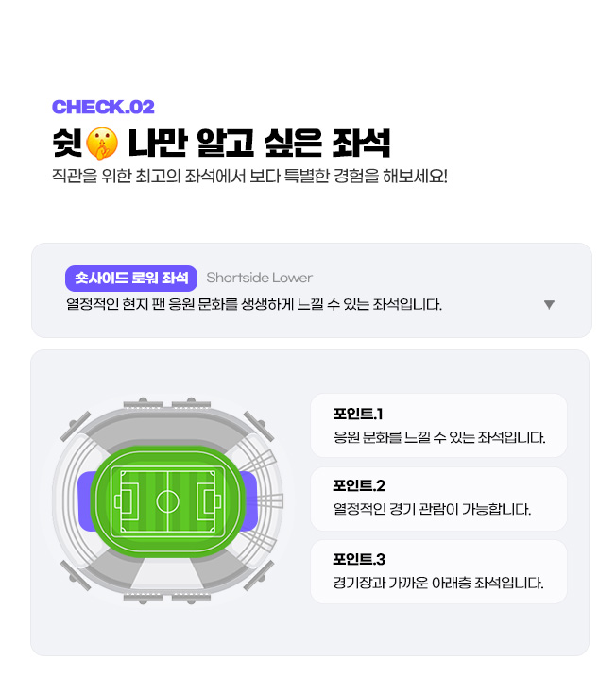The height and width of the screenshot is (677, 616).
Task: Click the Shortside Lower gray English label
Action: click(x=259, y=278)
